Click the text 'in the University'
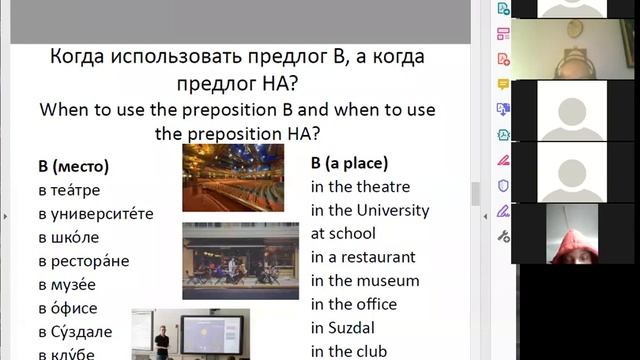 370,210
